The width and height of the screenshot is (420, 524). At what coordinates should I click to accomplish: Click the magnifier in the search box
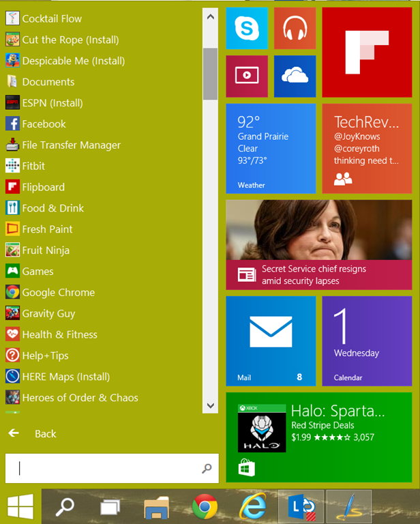coord(207,468)
